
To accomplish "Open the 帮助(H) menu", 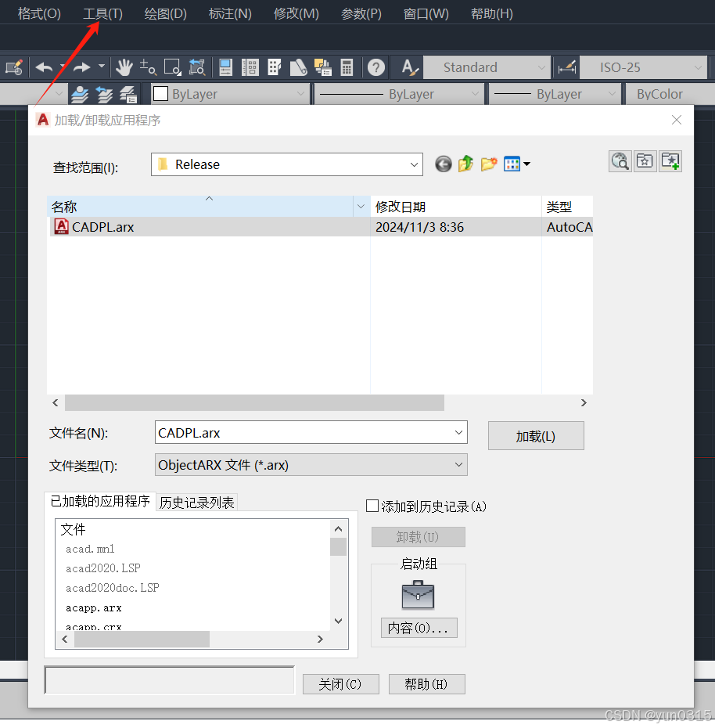I will tap(491, 13).
